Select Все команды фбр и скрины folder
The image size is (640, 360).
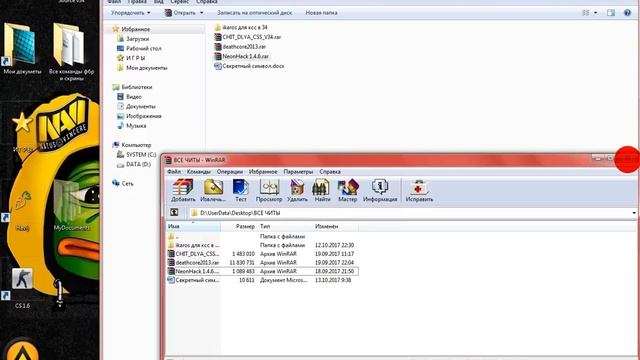71,51
